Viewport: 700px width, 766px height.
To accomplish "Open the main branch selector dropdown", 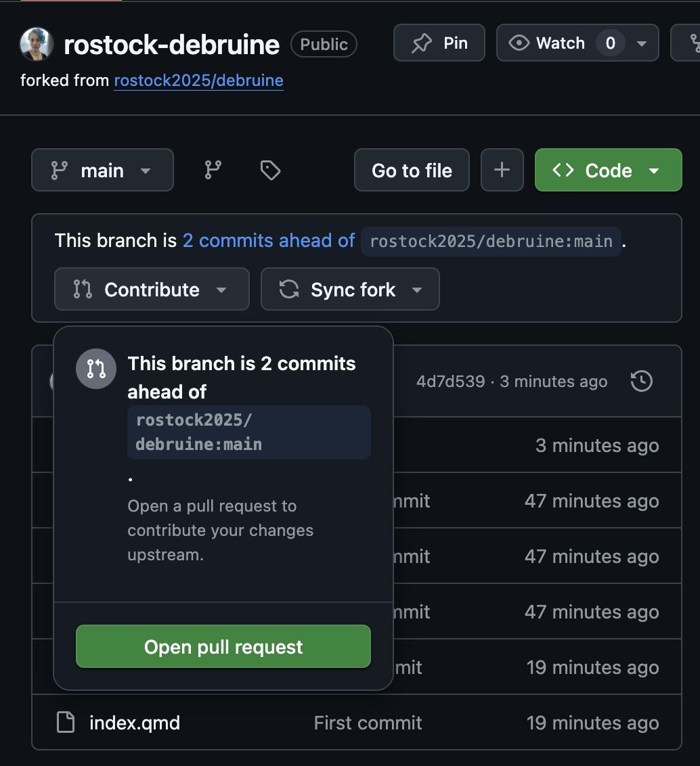I will pos(102,171).
